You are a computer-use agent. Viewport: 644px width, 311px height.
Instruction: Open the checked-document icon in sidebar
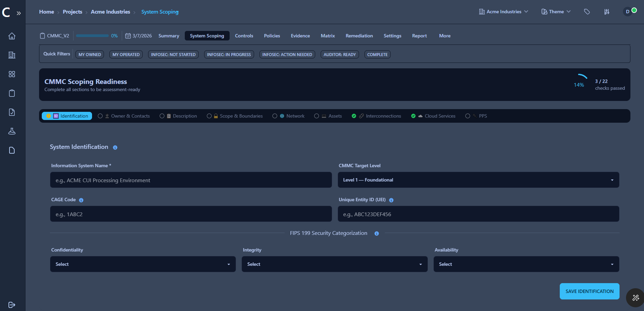(12, 112)
